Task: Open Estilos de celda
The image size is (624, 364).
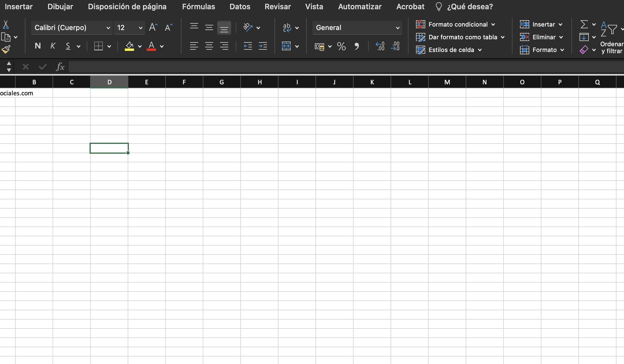Action: pyautogui.click(x=449, y=50)
